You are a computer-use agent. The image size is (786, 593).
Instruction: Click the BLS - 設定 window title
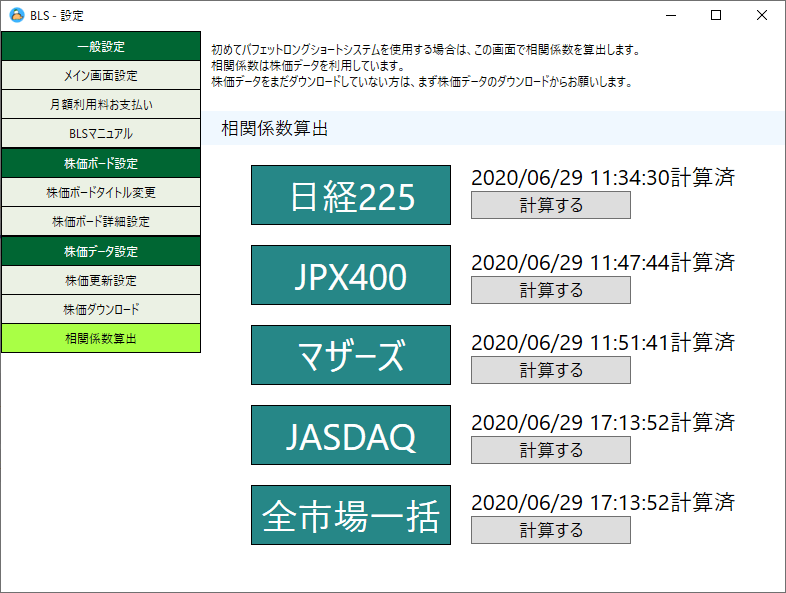point(57,16)
